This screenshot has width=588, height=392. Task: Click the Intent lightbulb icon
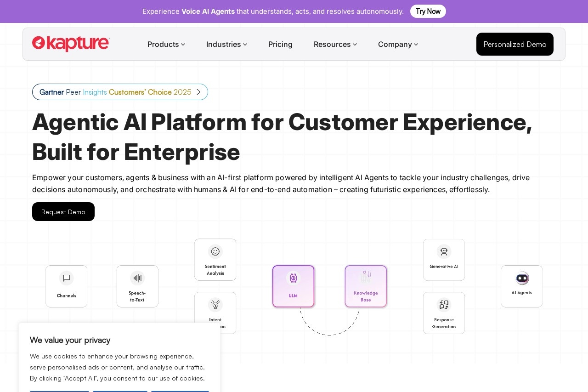click(x=215, y=305)
